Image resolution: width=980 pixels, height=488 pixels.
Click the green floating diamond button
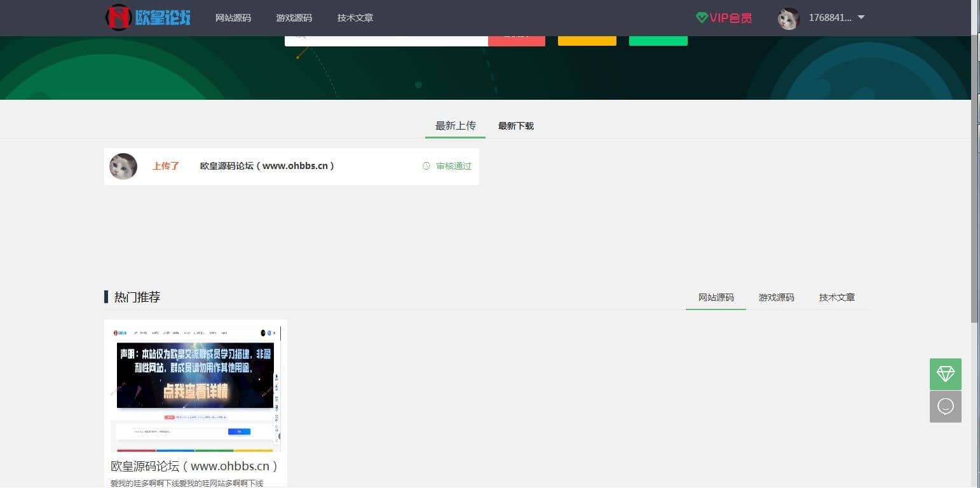[945, 374]
